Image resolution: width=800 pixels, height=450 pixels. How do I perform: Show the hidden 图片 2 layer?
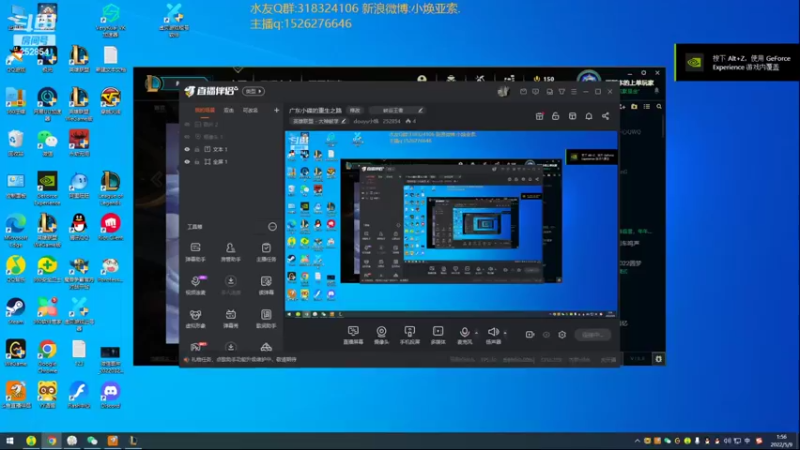point(187,124)
